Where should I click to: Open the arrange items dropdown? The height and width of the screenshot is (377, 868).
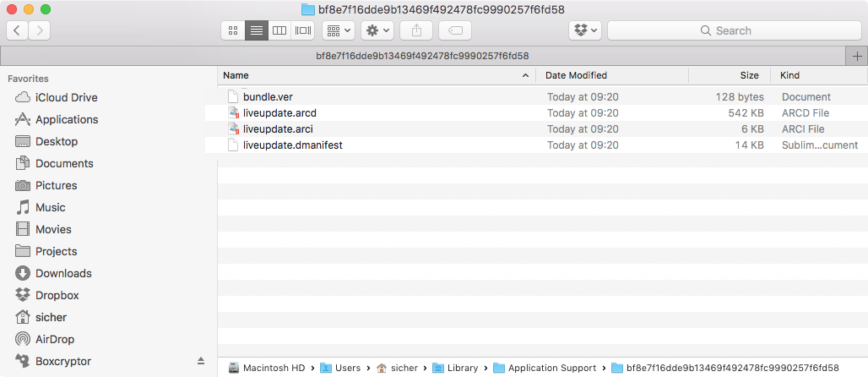[338, 30]
